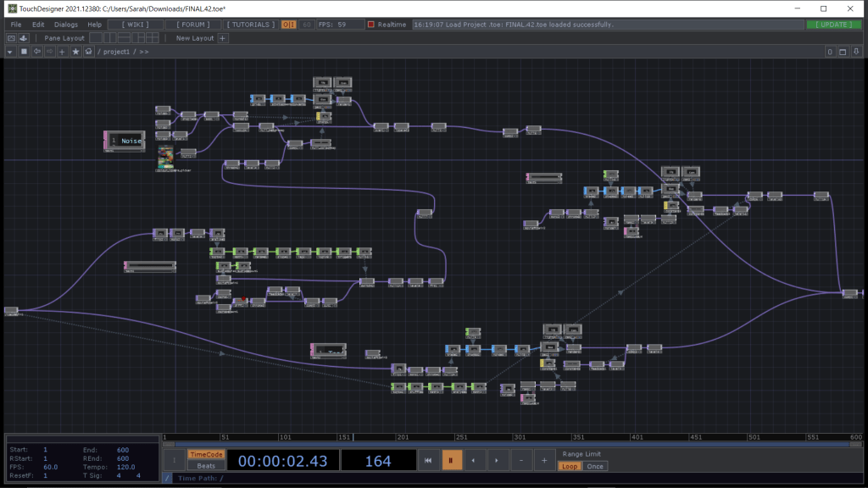Screen dimensions: 868x488
Task: Click the maximize pane icon
Action: point(843,52)
